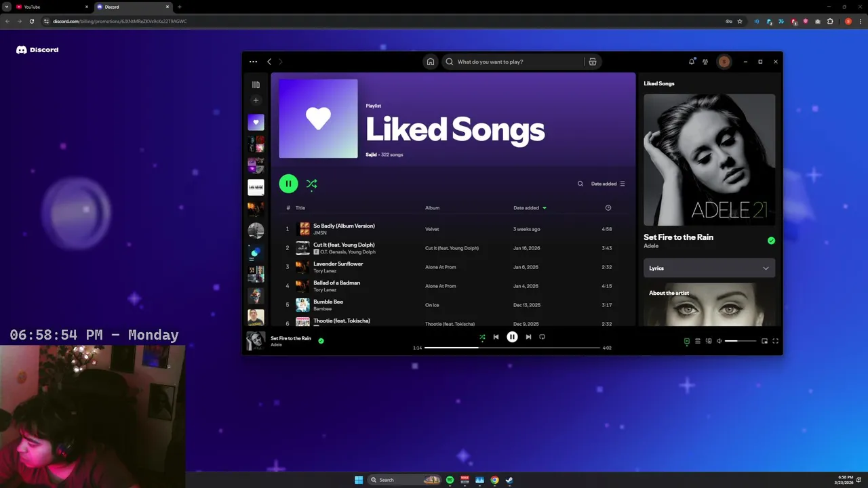The width and height of the screenshot is (868, 488).
Task: Sort by duration clock icon
Action: [x=608, y=208]
